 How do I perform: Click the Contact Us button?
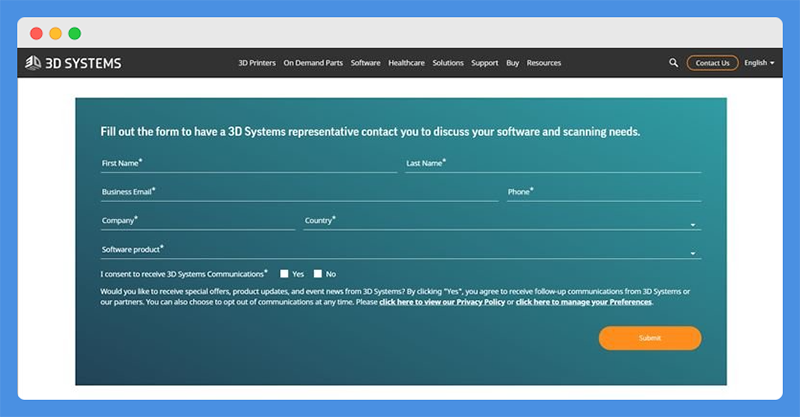point(712,63)
